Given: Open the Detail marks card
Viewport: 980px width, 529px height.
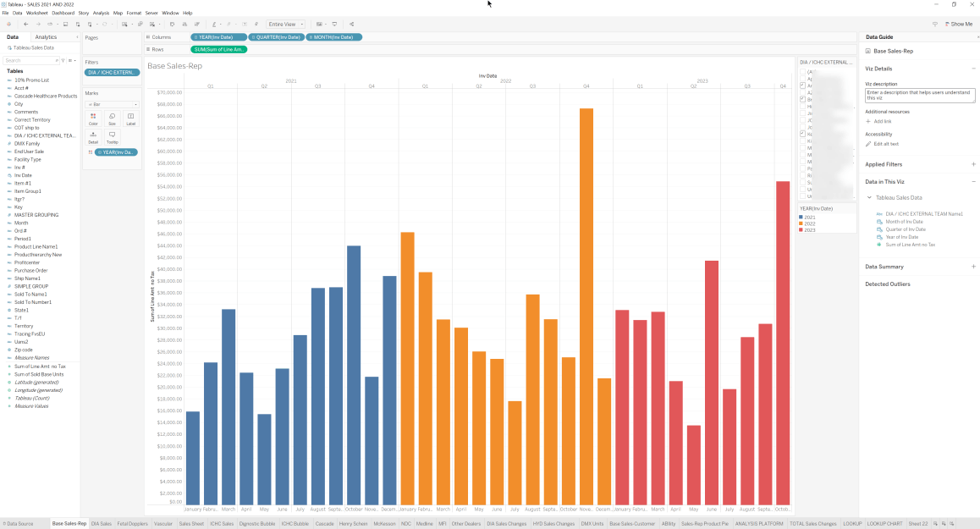Looking at the screenshot, I should (93, 136).
